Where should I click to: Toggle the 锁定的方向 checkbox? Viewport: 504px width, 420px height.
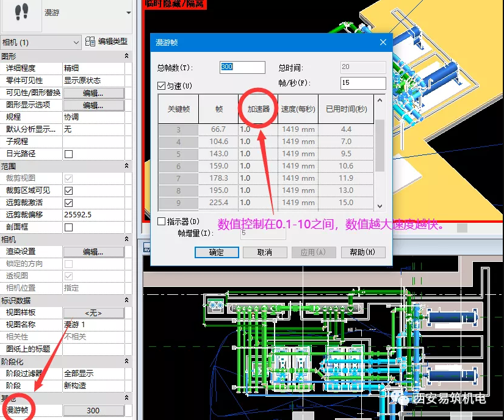click(68, 264)
